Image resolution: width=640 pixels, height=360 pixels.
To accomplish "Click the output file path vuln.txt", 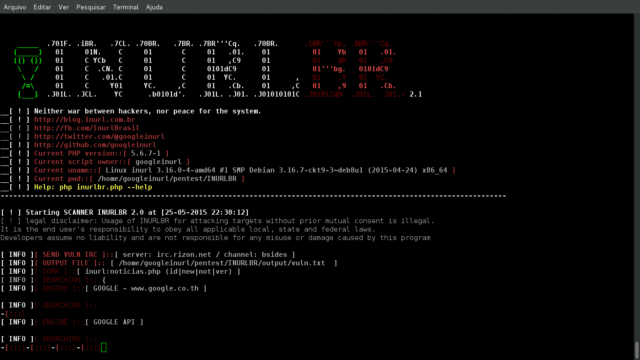I will tap(222, 263).
